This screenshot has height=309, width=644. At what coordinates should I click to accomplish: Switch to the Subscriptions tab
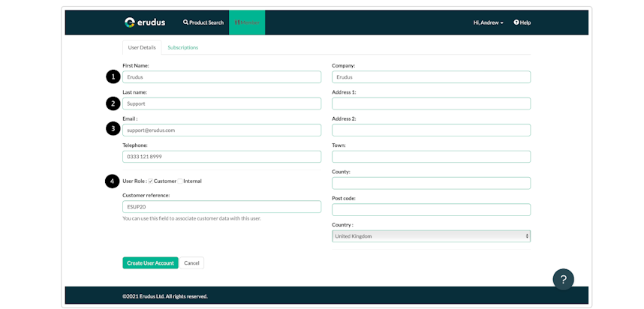tap(183, 47)
